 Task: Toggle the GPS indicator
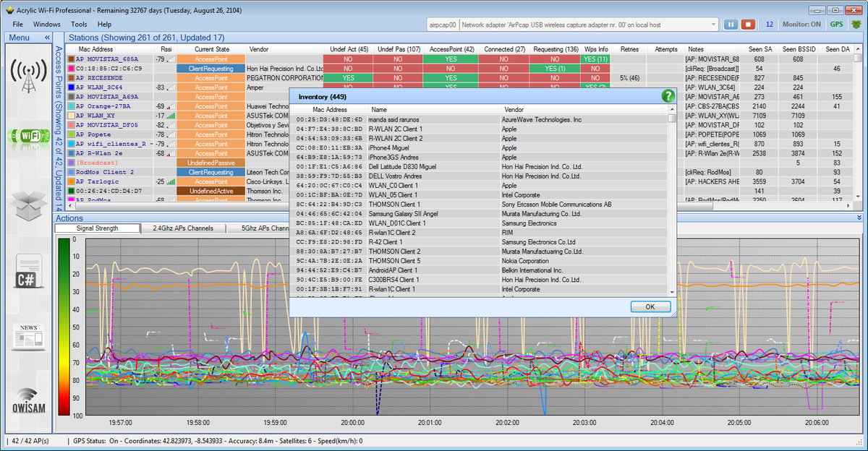pyautogui.click(x=836, y=24)
